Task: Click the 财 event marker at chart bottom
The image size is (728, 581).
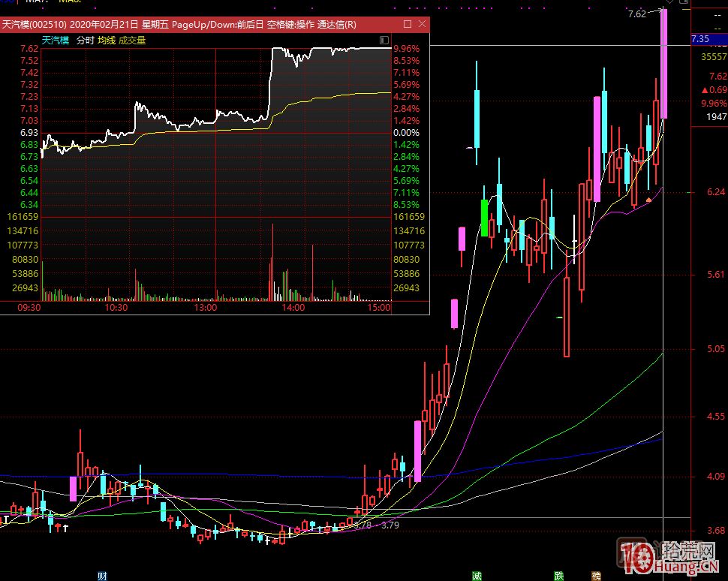Action: coord(102,576)
